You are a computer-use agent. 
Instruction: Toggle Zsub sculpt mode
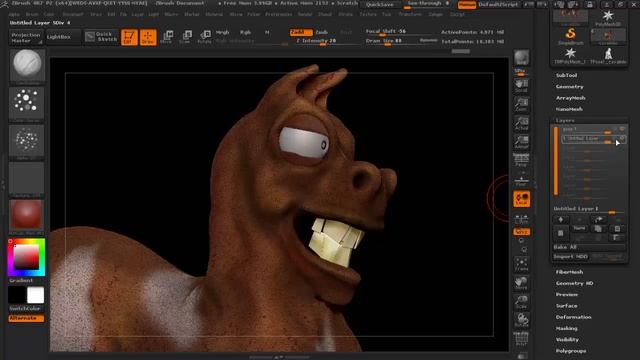[322, 32]
